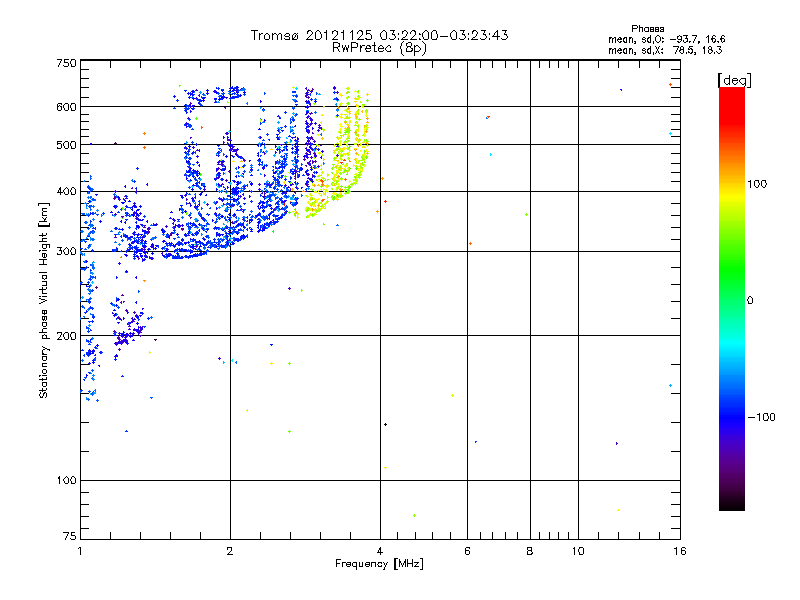
Task: Click the x-axis tick label 8
Action: (530, 551)
